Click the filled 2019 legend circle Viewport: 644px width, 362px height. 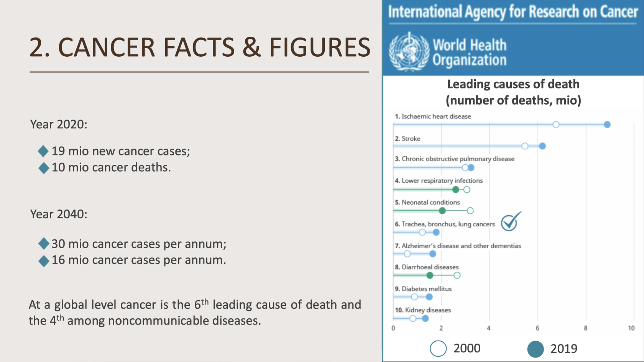536,349
